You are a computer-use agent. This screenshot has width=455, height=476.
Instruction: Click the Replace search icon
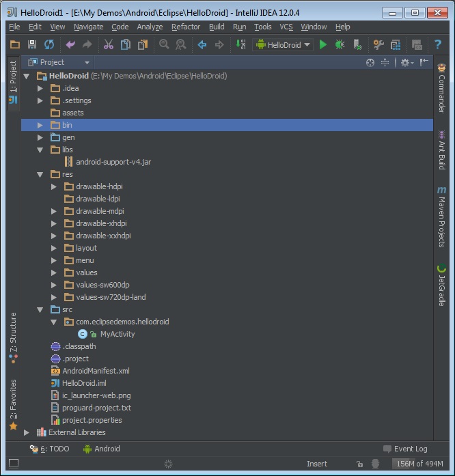click(x=181, y=45)
